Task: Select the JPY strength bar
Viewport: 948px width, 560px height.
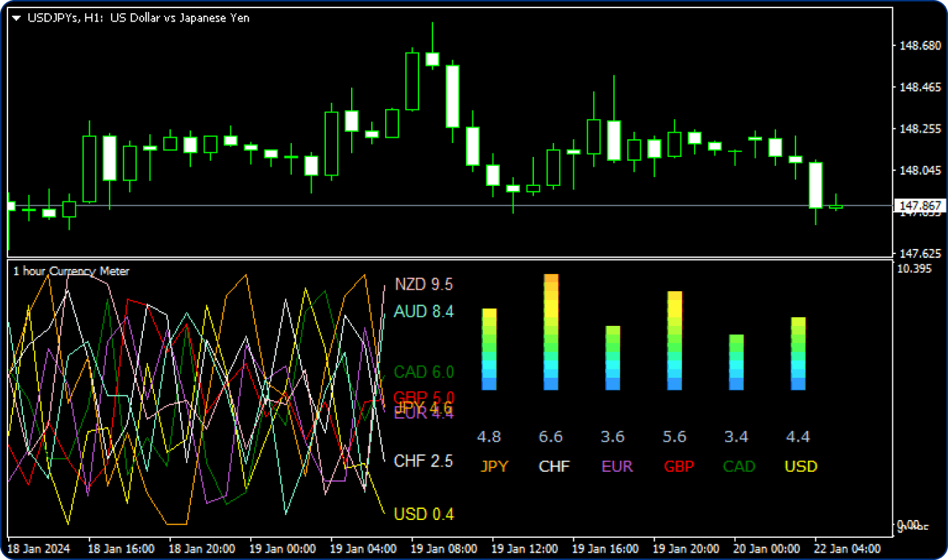Action: click(x=489, y=349)
